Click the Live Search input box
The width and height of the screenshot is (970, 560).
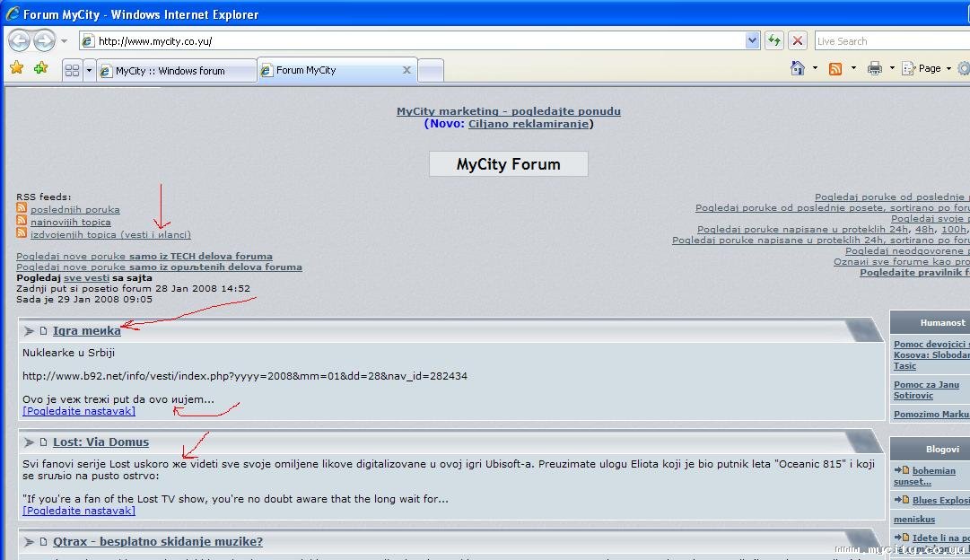pyautogui.click(x=892, y=41)
